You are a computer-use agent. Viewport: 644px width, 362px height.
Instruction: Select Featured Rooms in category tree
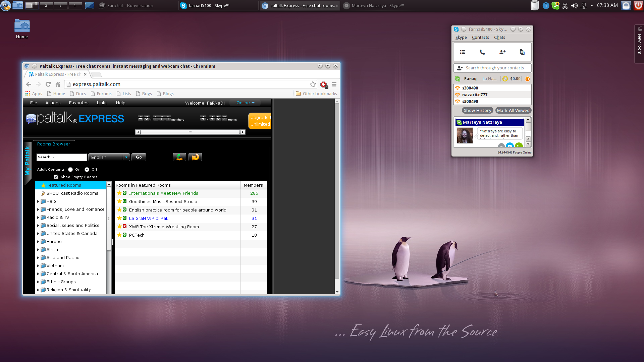[x=71, y=185]
